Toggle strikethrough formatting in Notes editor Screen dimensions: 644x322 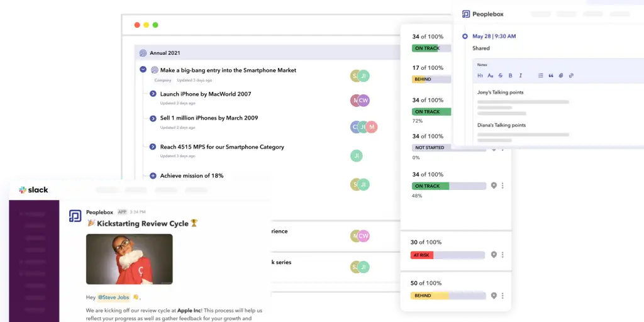(500, 75)
